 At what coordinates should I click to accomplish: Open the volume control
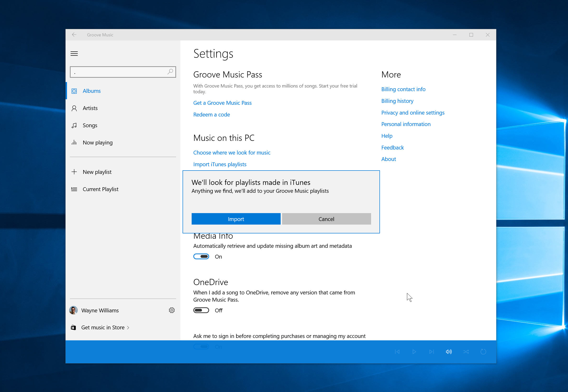click(x=449, y=352)
